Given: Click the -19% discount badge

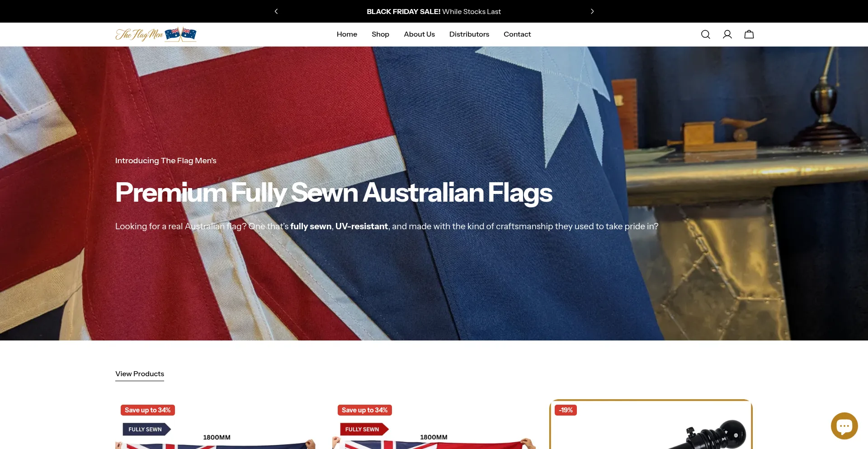Looking at the screenshot, I should [566, 410].
